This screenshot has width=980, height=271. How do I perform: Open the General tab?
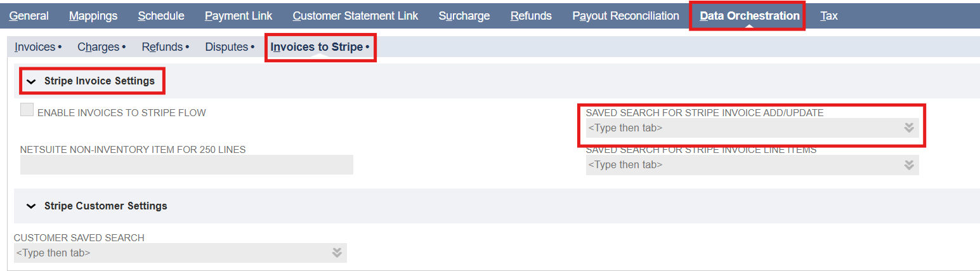point(29,16)
